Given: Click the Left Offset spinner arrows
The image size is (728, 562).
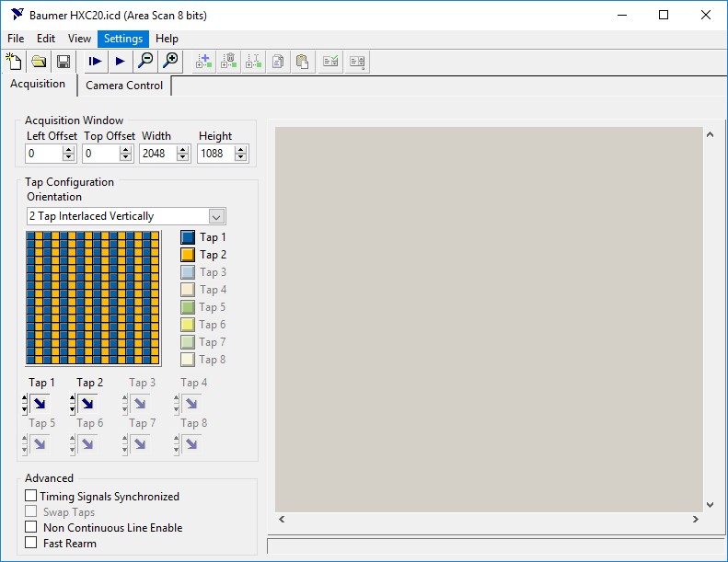Looking at the screenshot, I should 69,154.
